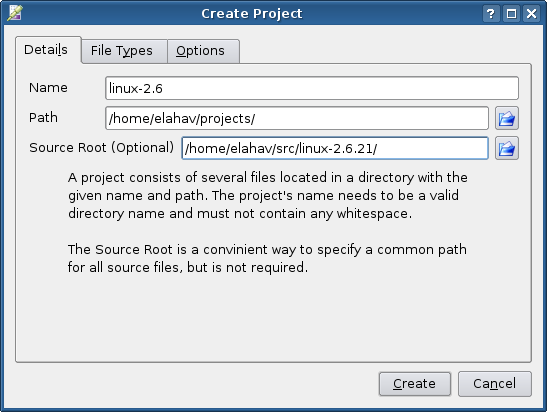The image size is (547, 412).
Task: Open the folder browser for Source Root
Action: tap(507, 148)
